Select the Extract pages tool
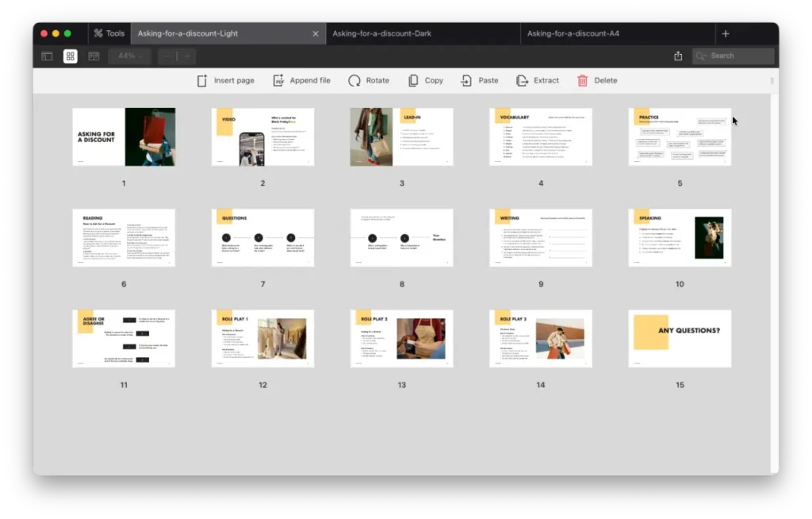This screenshot has height=519, width=812. coord(523,80)
